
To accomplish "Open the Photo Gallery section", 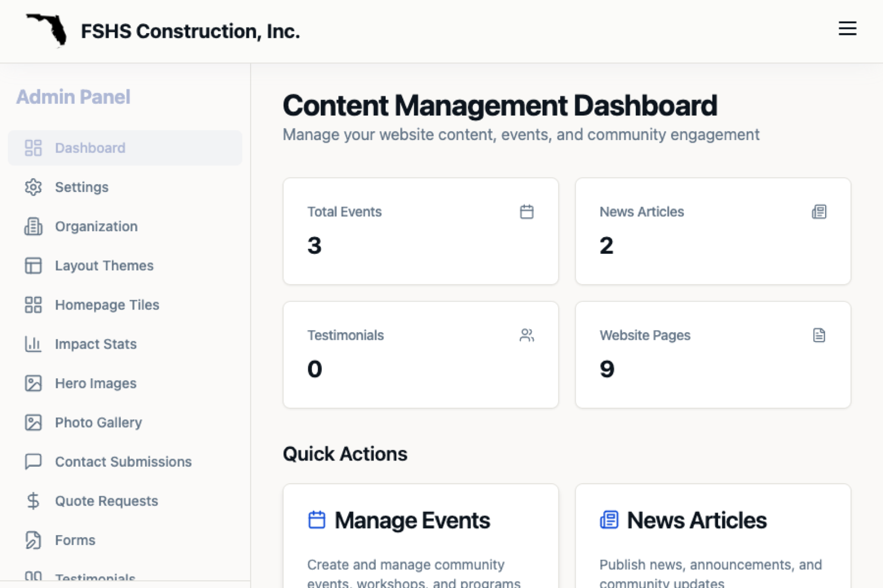I will point(98,423).
